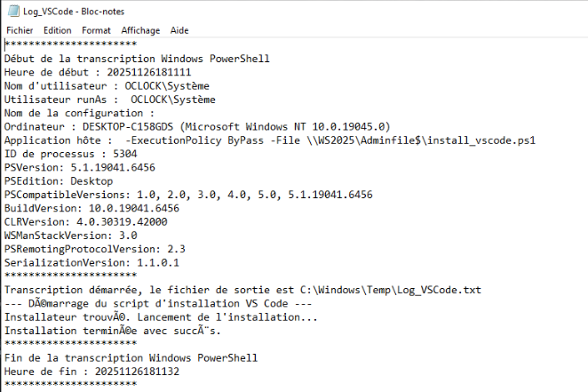Click the 'Nom d'utilisateur' line
This screenshot has width=588, height=392.
[x=107, y=86]
